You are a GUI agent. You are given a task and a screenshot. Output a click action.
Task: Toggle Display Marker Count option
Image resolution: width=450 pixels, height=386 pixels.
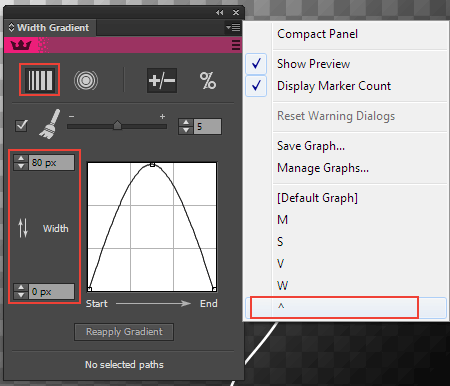tap(345, 86)
